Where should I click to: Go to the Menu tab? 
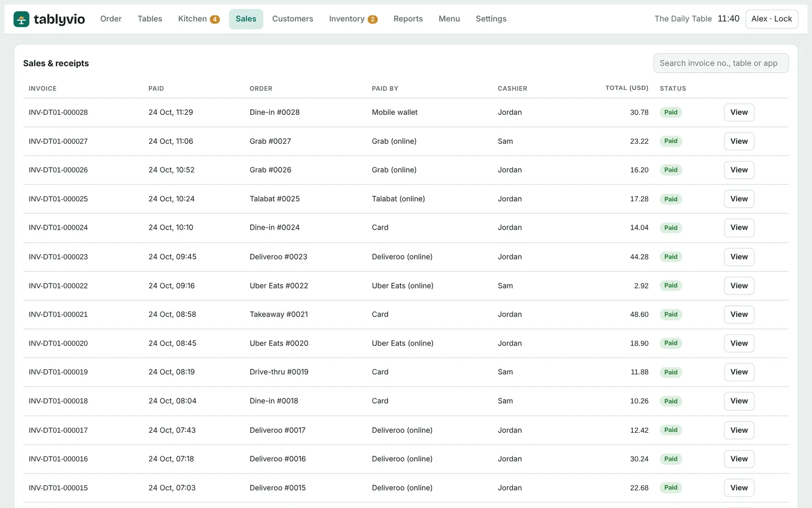(449, 19)
